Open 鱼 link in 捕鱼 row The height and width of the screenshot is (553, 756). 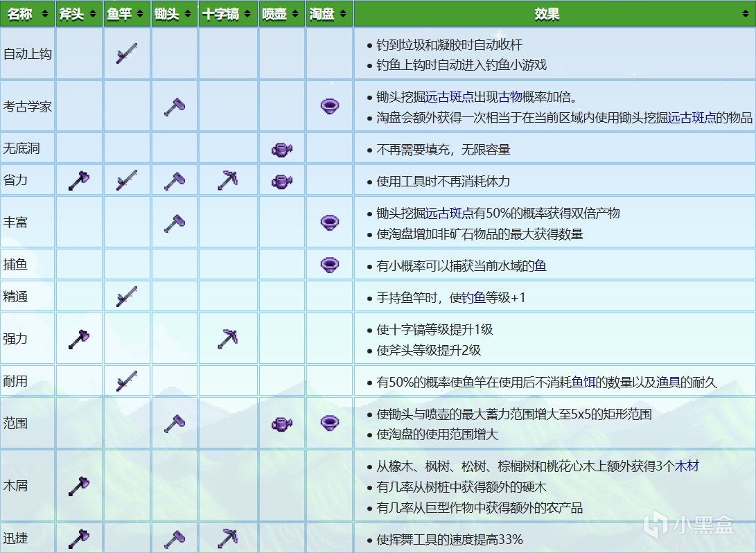540,265
